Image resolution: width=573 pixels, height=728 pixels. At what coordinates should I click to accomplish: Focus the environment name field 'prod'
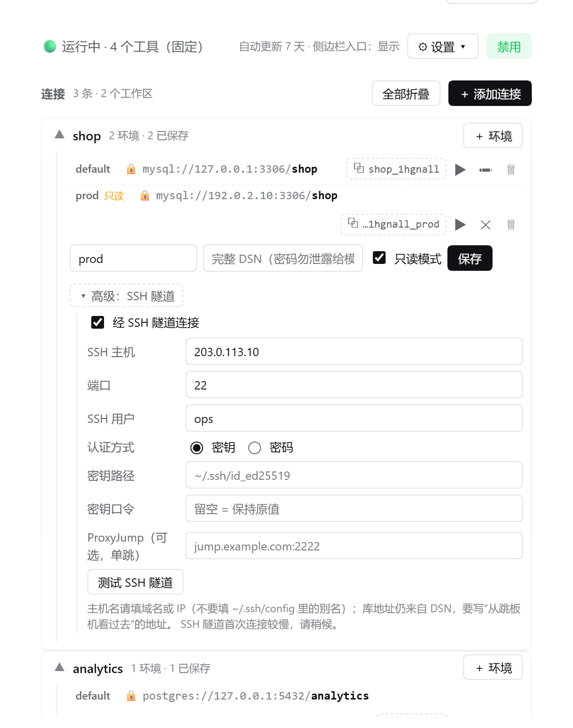[x=133, y=259]
